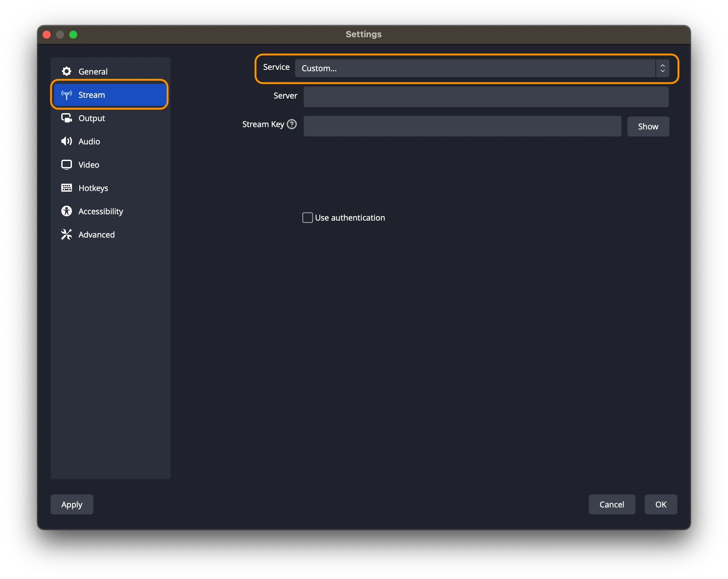Go to Accessibility settings
The image size is (728, 579).
pyautogui.click(x=111, y=211)
